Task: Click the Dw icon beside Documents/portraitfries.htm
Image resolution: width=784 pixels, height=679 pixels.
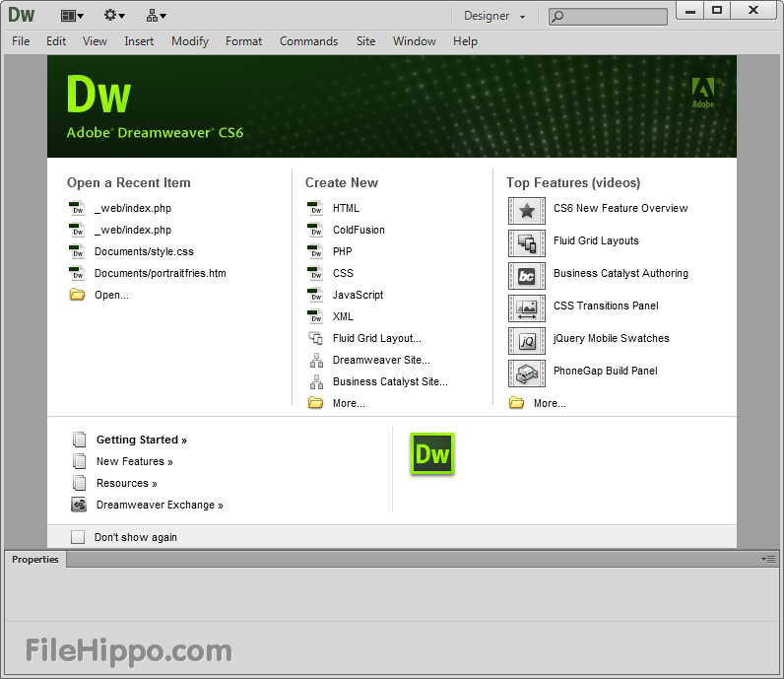Action: point(77,273)
